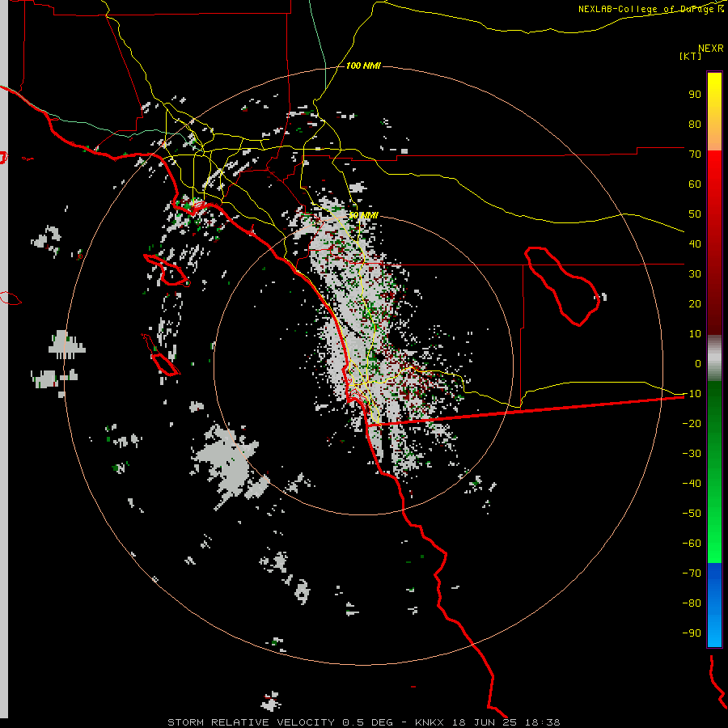
Task: Click the -60 scale label
Action: coord(692,544)
